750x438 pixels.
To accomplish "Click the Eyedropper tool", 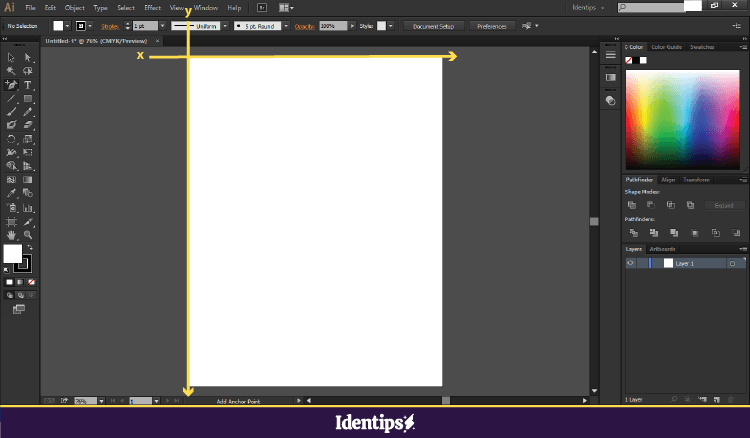I will pyautogui.click(x=11, y=193).
